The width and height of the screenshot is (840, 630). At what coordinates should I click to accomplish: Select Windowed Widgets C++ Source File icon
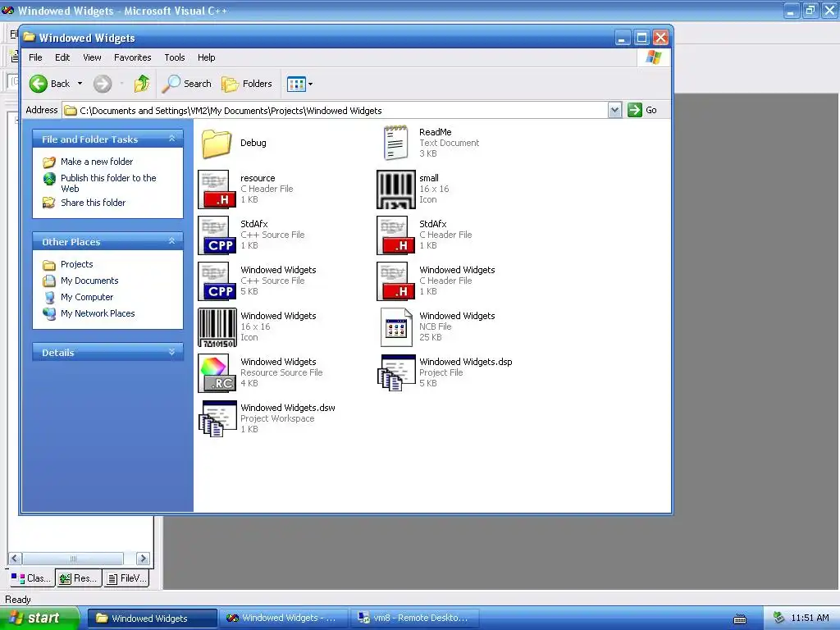coord(217,281)
